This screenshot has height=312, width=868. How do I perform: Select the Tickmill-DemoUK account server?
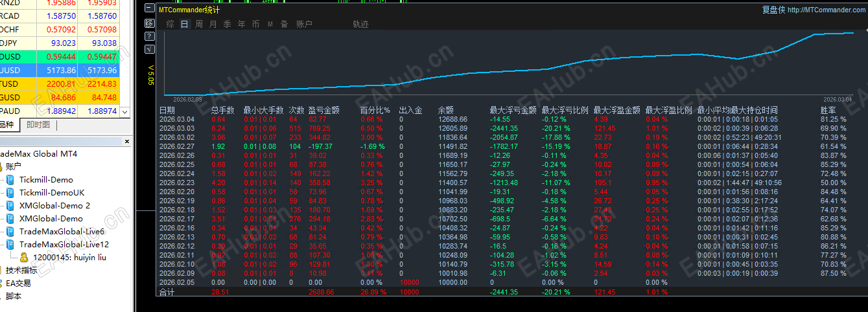52,192
